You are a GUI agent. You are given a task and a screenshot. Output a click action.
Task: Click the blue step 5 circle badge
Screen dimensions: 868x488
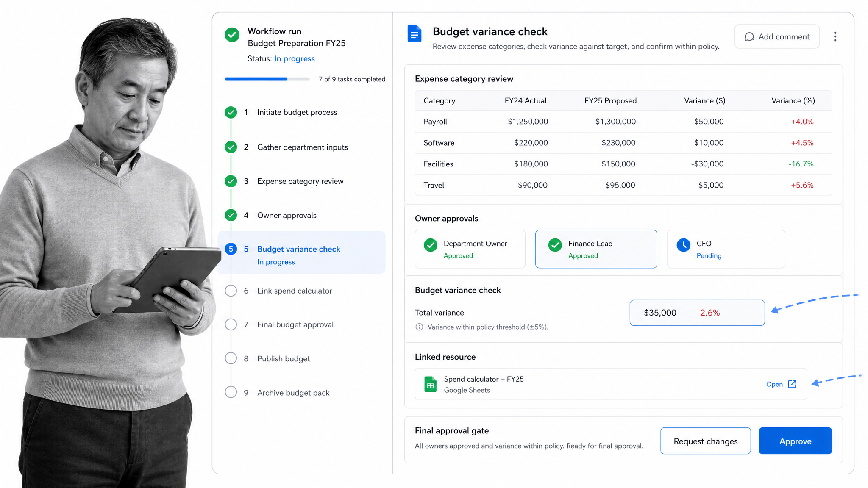[231, 249]
